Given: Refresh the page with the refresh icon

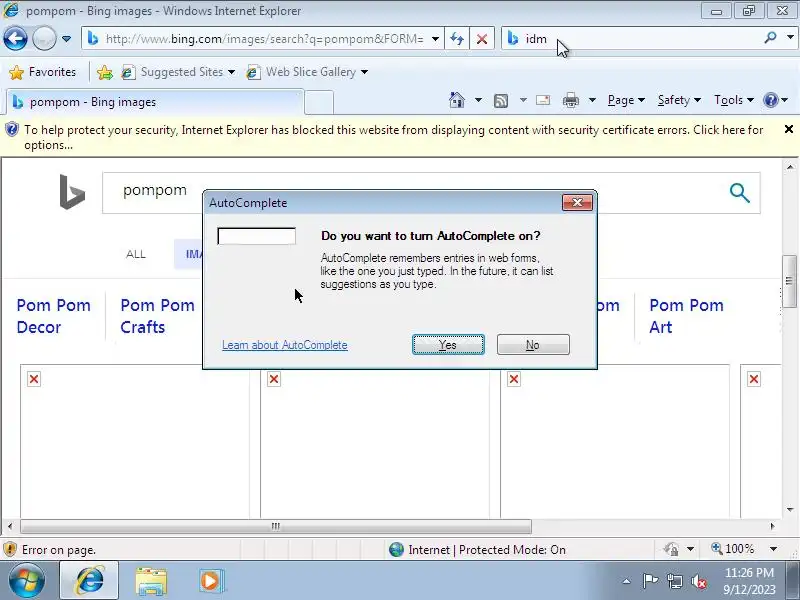Looking at the screenshot, I should click(457, 39).
